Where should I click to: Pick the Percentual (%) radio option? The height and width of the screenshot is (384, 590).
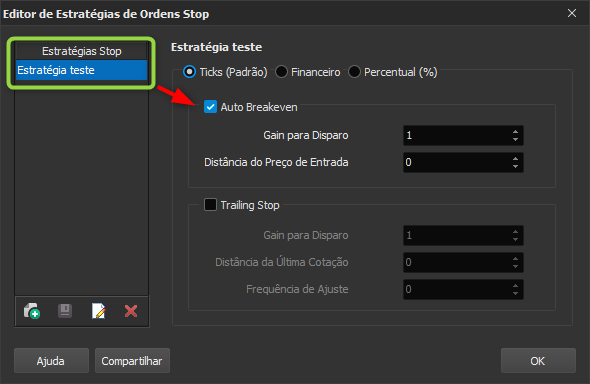tap(354, 71)
